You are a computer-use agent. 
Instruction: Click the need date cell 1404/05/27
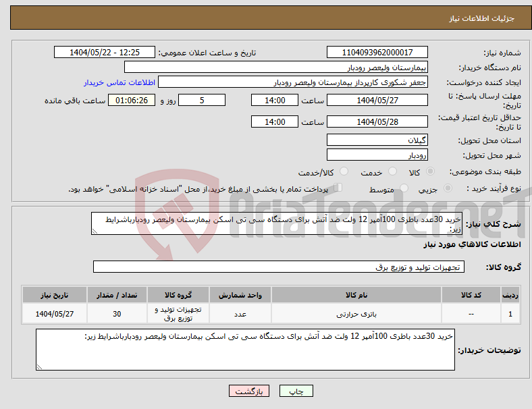[x=55, y=314]
